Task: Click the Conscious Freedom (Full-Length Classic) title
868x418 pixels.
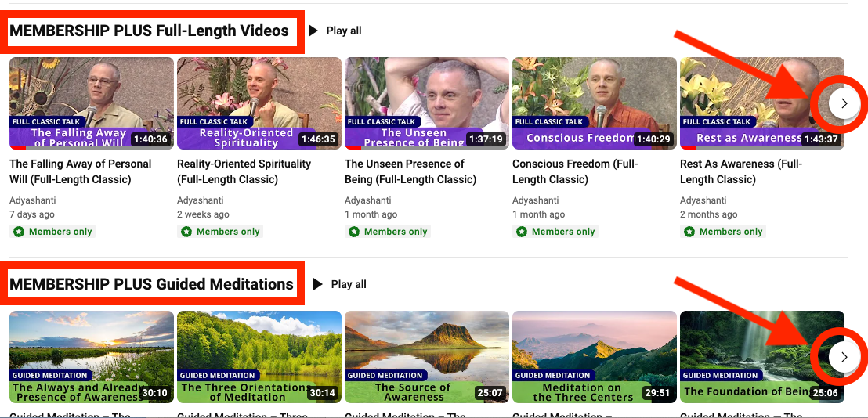Action: (x=575, y=171)
